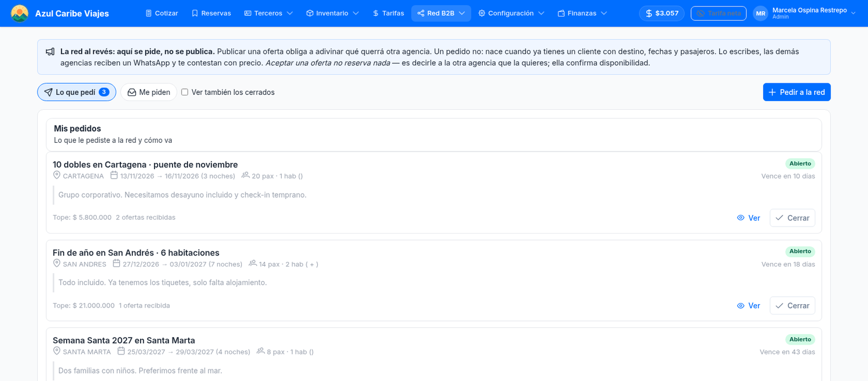Viewport: 868px width, 381px height.
Task: Click the Grupo corporativo note text
Action: [x=182, y=195]
